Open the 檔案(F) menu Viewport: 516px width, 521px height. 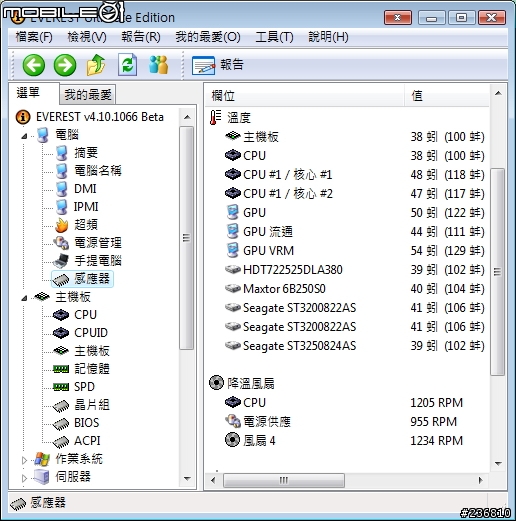[x=34, y=37]
